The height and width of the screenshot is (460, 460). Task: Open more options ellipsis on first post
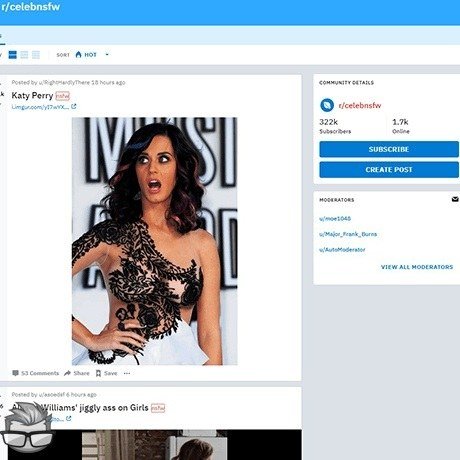point(127,373)
